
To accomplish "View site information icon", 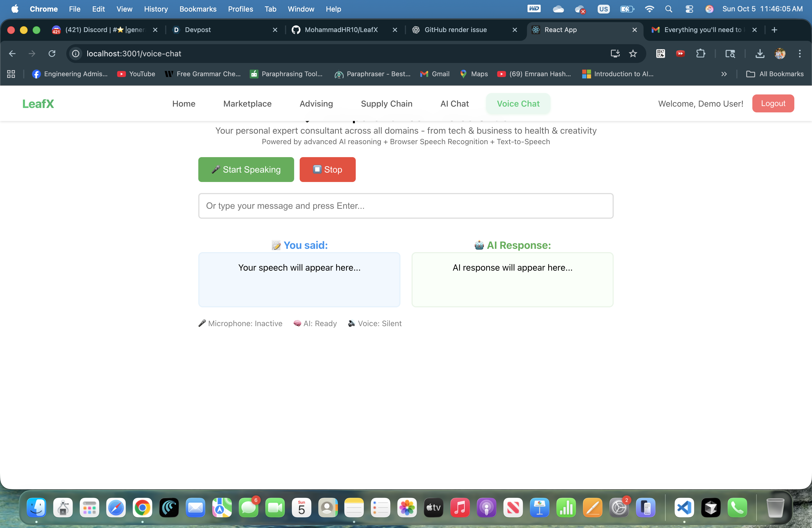I will click(x=76, y=54).
